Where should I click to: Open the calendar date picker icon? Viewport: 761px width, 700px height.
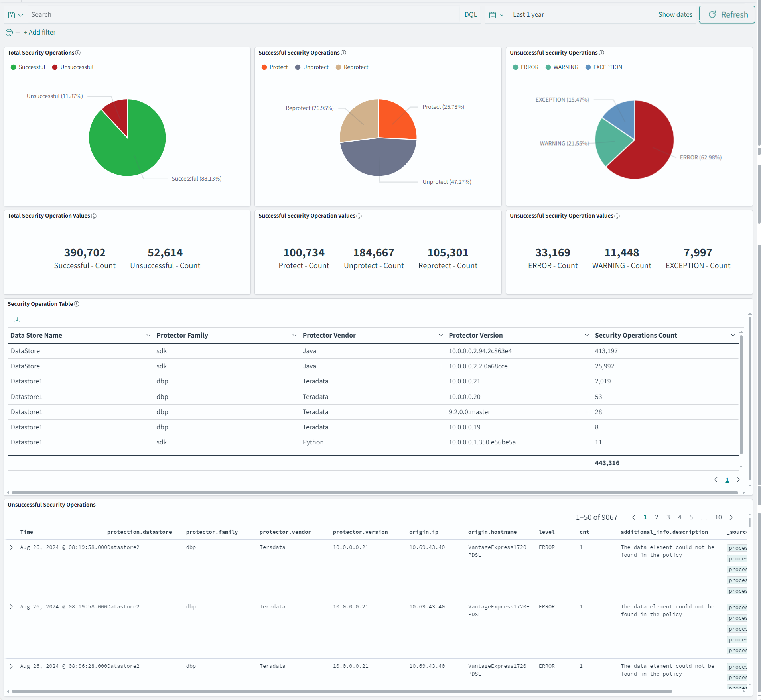point(493,14)
